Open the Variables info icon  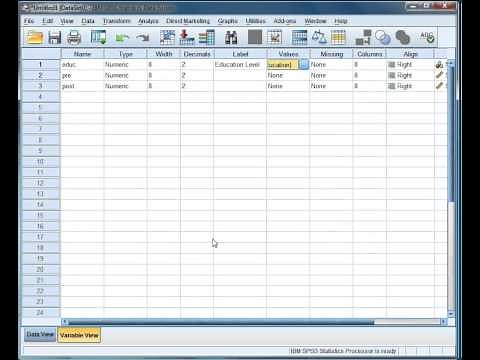[207, 37]
